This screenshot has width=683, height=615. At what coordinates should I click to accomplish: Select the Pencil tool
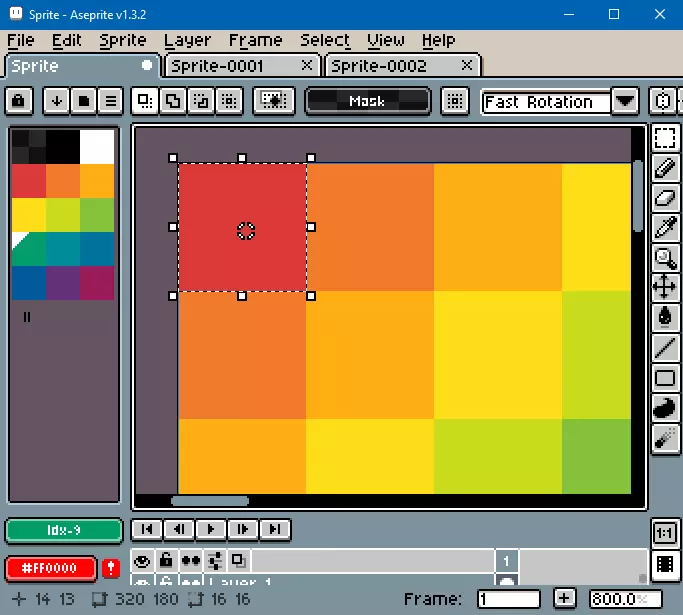tap(665, 168)
